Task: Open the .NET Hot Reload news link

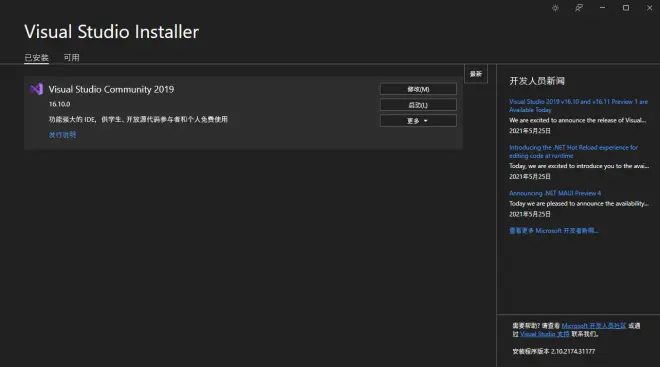Action: click(573, 152)
